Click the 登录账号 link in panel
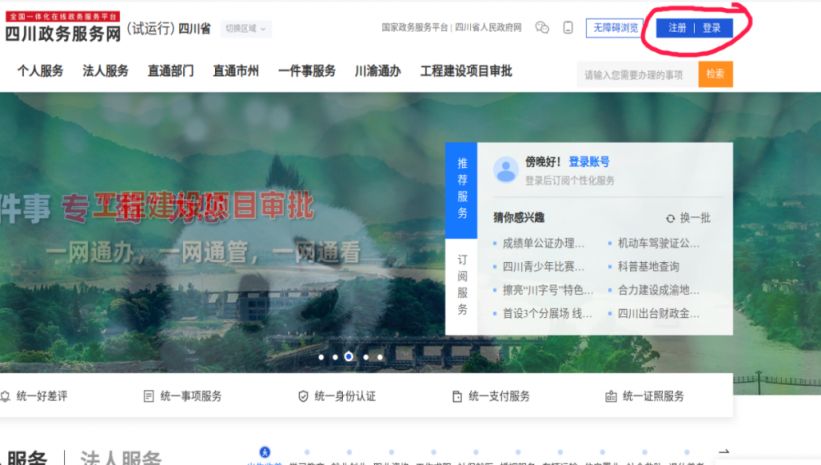821x465 pixels. point(589,162)
